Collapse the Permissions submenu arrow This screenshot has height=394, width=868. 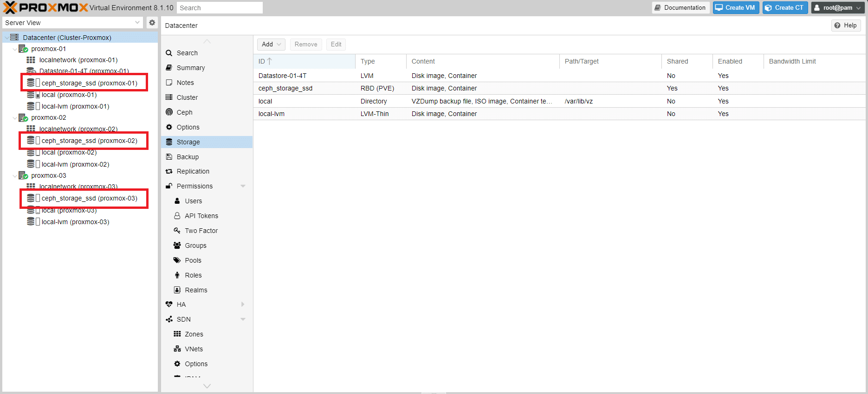coord(243,186)
